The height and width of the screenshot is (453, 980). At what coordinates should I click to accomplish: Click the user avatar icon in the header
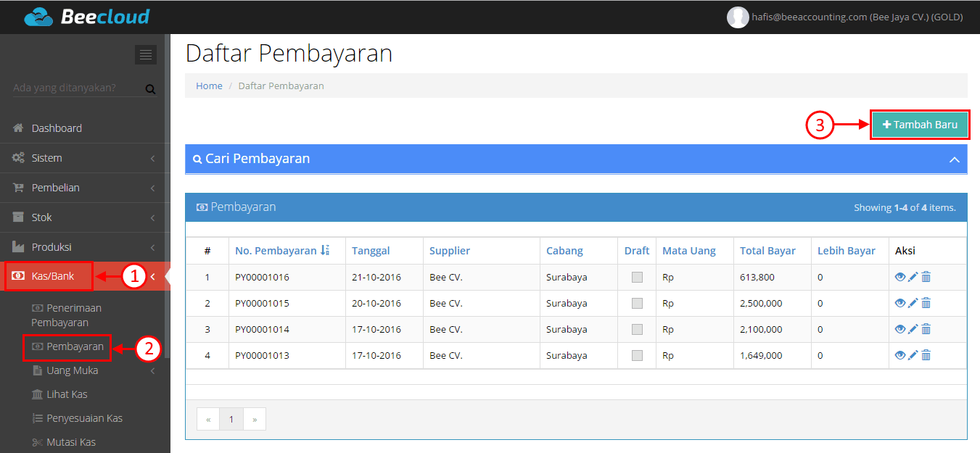[738, 17]
